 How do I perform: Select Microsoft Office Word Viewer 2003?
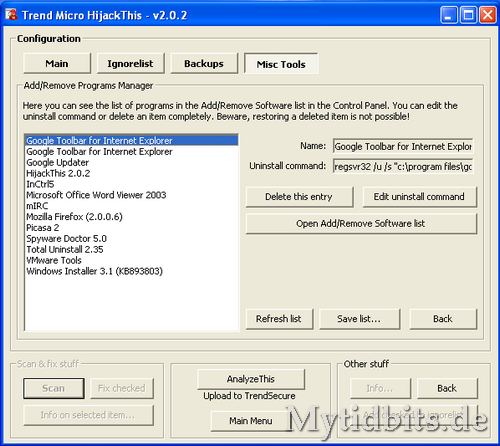(132, 195)
